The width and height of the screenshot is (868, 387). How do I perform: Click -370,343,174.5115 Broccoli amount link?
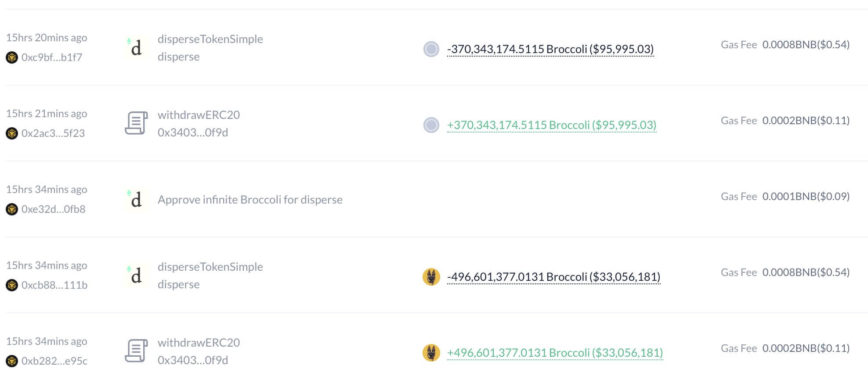pos(550,49)
